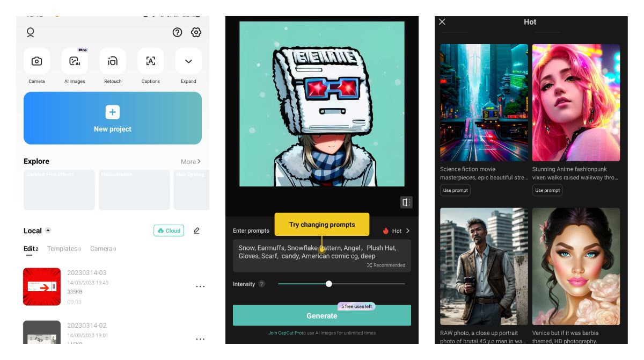Shuffle to a Recommended prompt
The height and width of the screenshot is (360, 644).
386,265
